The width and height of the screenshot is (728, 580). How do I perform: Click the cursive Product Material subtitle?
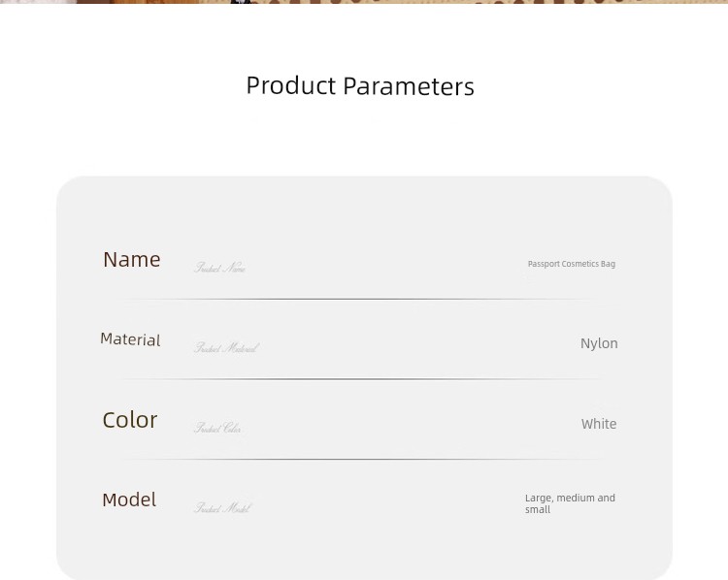click(x=226, y=348)
